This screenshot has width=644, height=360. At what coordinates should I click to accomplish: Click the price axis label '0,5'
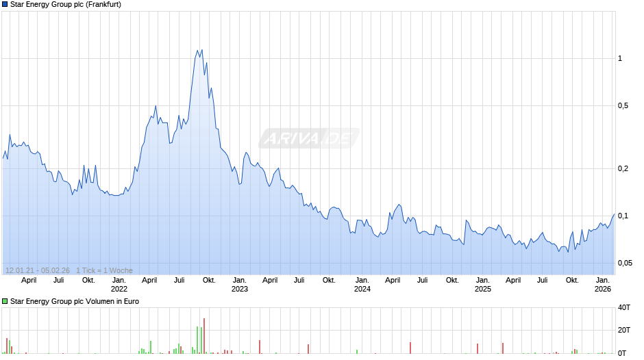click(x=623, y=106)
